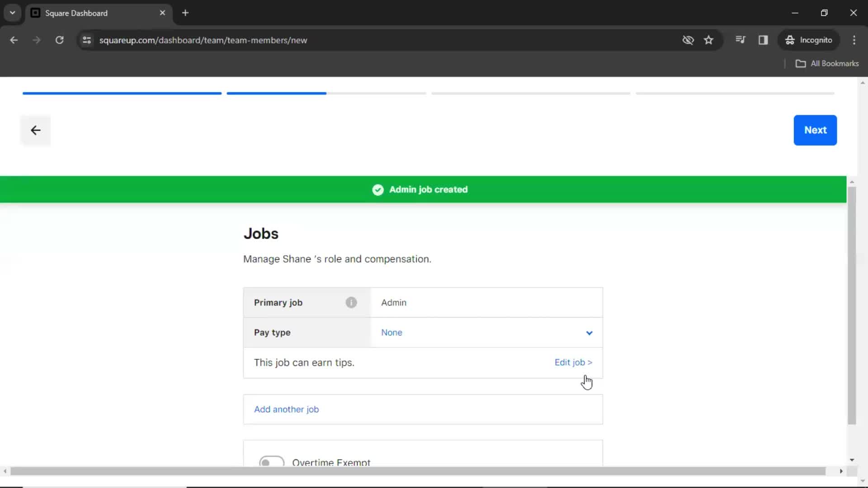The image size is (868, 488).
Task: Click the bookmark icon in browser toolbar
Action: (709, 40)
